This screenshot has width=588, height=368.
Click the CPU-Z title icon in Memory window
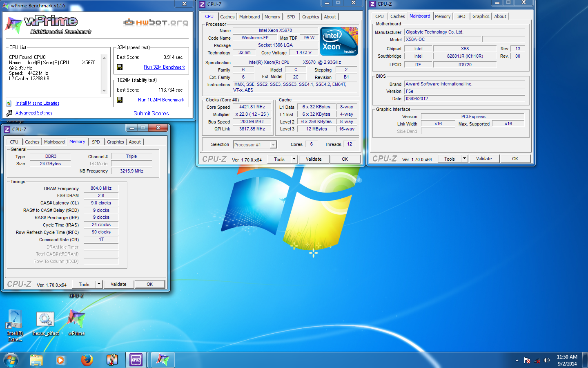point(7,129)
